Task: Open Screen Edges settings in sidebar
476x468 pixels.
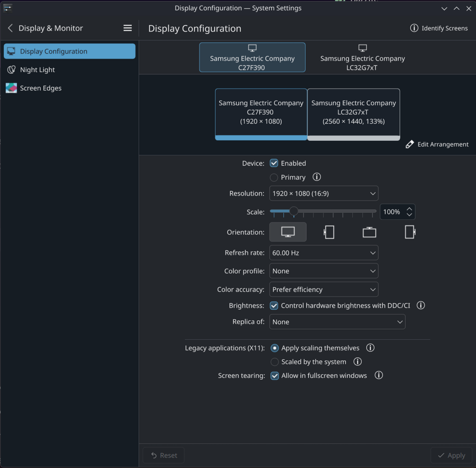Action: click(x=70, y=88)
